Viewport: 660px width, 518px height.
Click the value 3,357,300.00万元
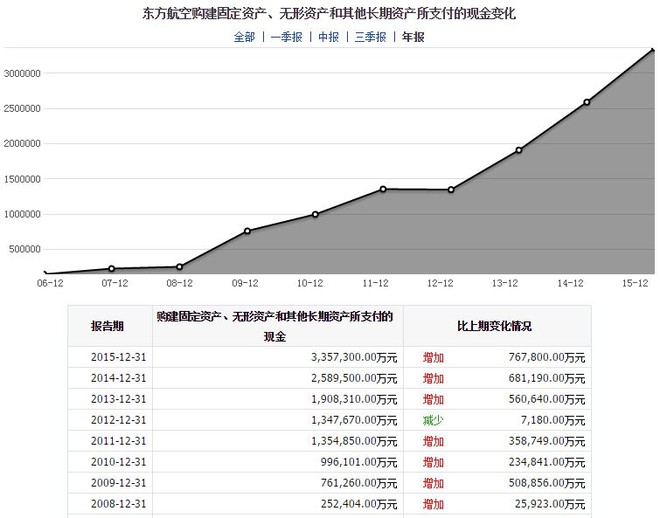[354, 357]
